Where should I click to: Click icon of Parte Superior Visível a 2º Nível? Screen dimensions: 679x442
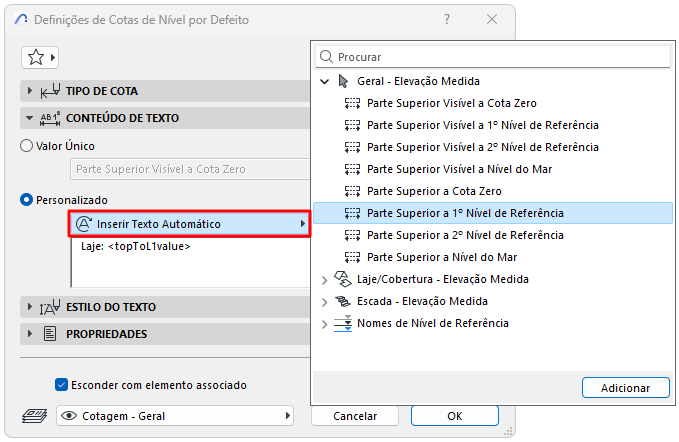(x=352, y=147)
